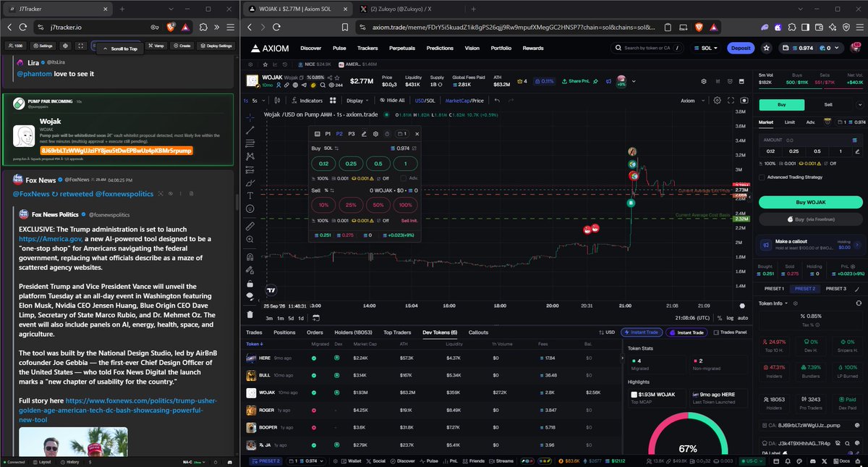Image resolution: width=868 pixels, height=467 pixels.
Task: Switch chart to USD/SOL toggle
Action: pyautogui.click(x=425, y=101)
